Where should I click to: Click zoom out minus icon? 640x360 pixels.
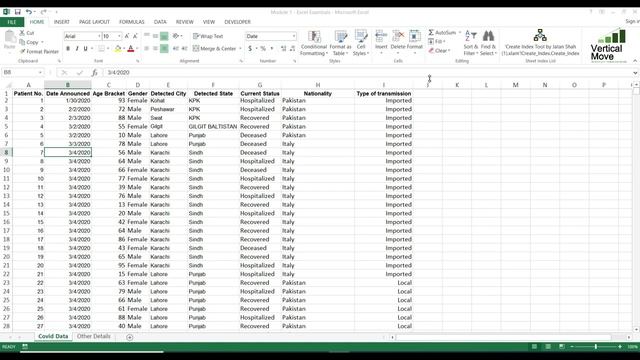(x=572, y=347)
